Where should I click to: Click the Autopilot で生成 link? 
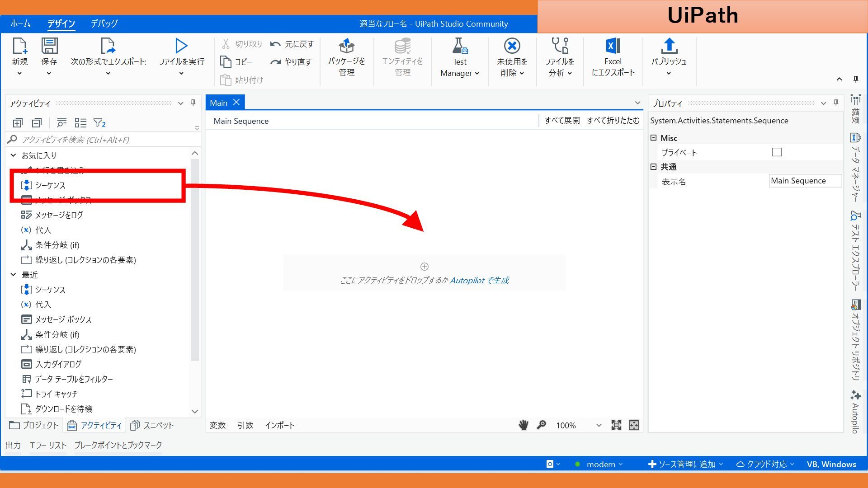479,280
